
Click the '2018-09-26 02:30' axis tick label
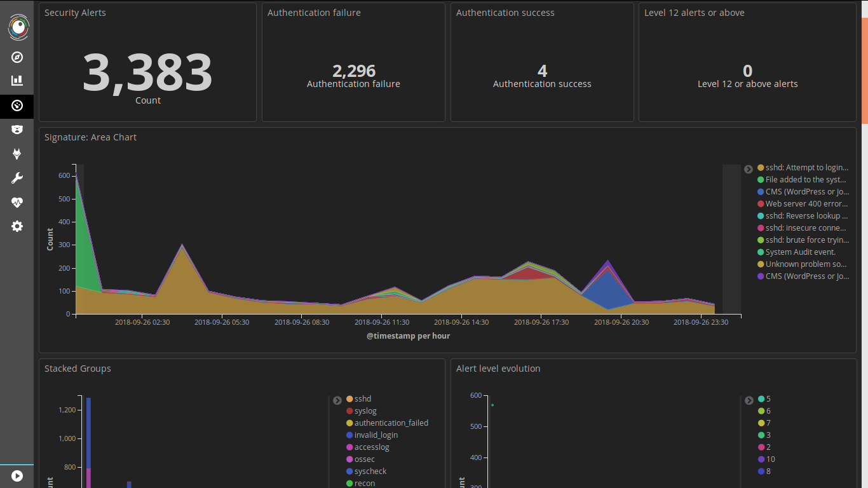point(142,322)
